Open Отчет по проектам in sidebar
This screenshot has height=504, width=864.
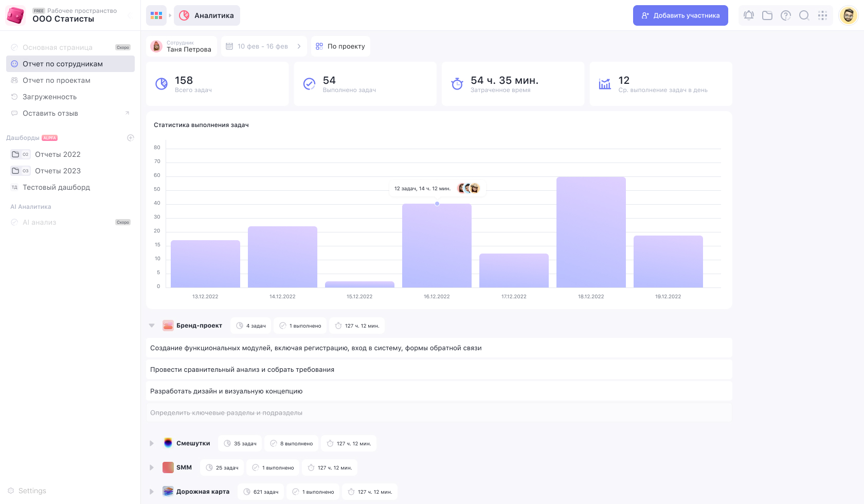[57, 80]
